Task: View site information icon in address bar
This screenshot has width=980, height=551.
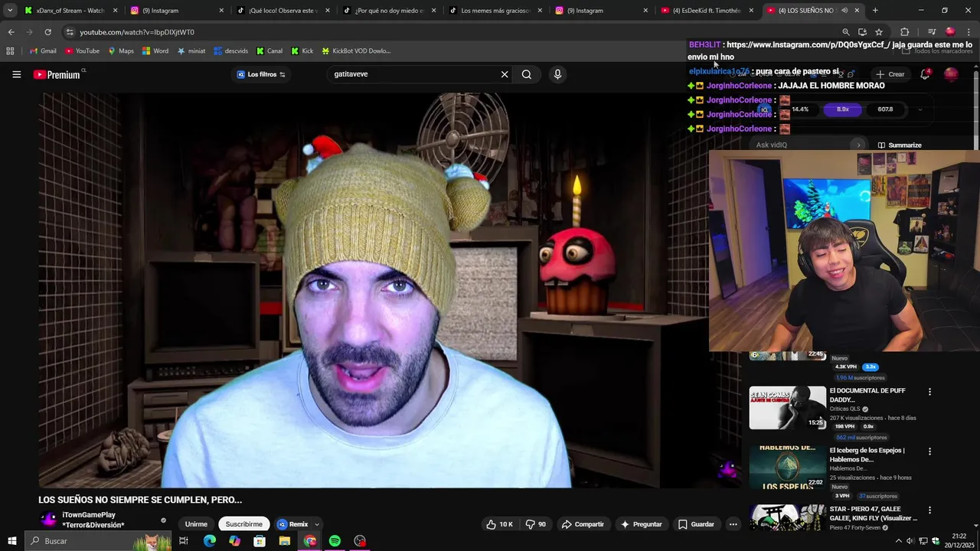Action: pyautogui.click(x=70, y=32)
